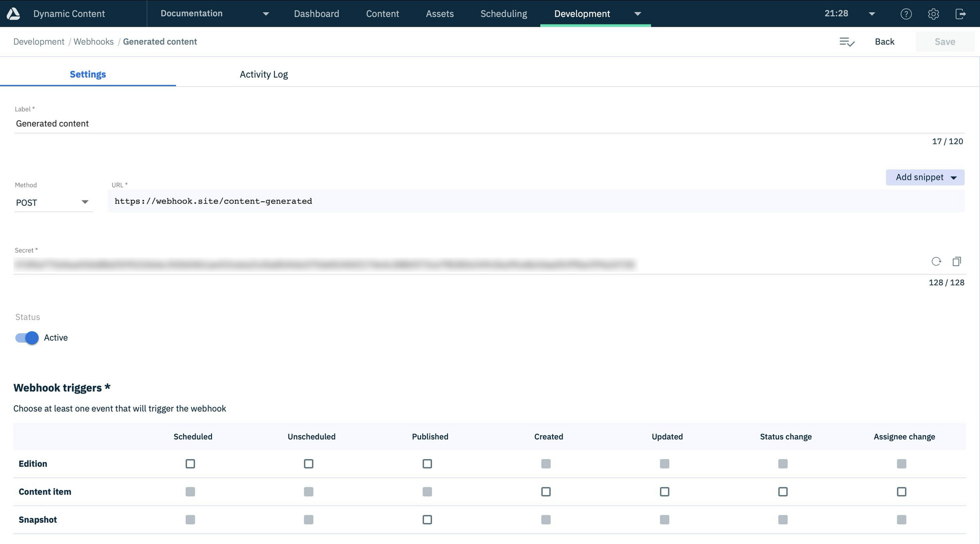Screen dimensions: 980x544
Task: Open the save checklist icon beside Back
Action: click(847, 42)
